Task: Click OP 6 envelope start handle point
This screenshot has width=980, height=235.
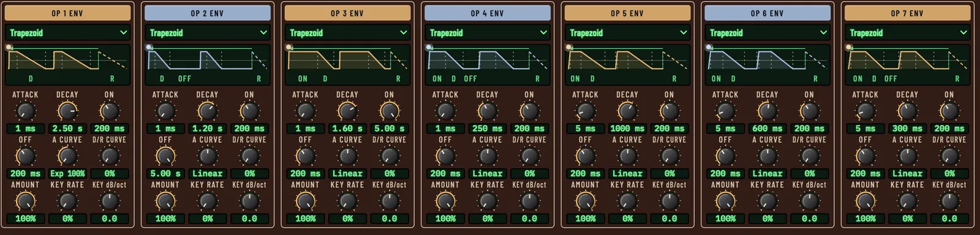Action: 709,47
